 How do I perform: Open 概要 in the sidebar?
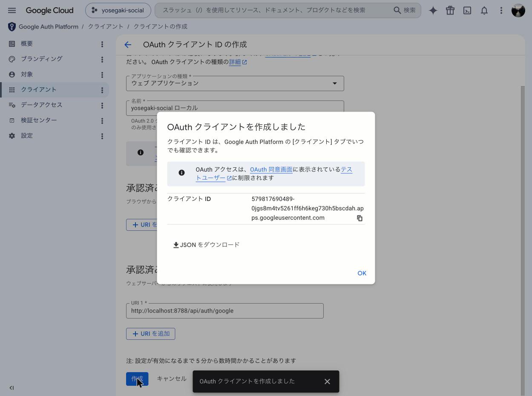tap(27, 44)
